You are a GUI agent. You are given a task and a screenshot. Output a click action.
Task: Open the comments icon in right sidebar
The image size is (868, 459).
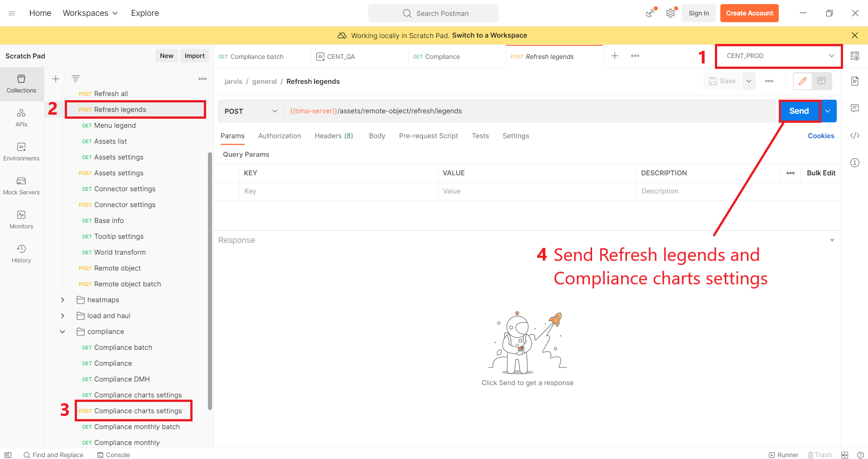click(x=855, y=108)
